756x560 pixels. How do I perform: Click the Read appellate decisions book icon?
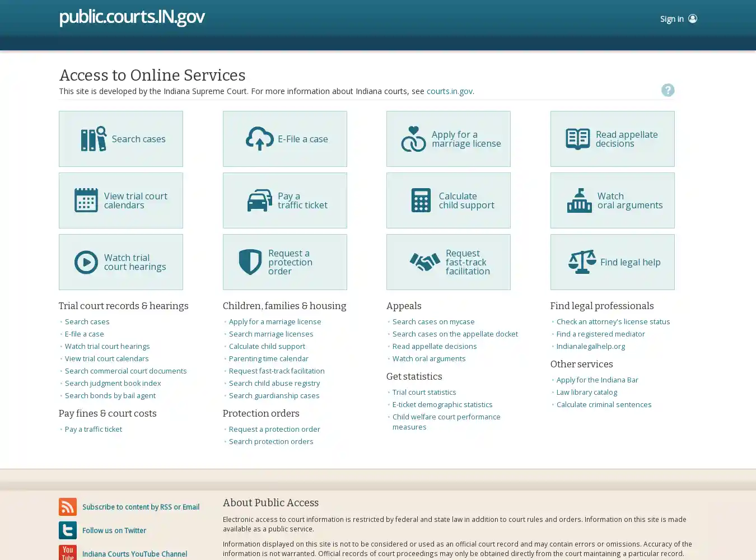(577, 139)
